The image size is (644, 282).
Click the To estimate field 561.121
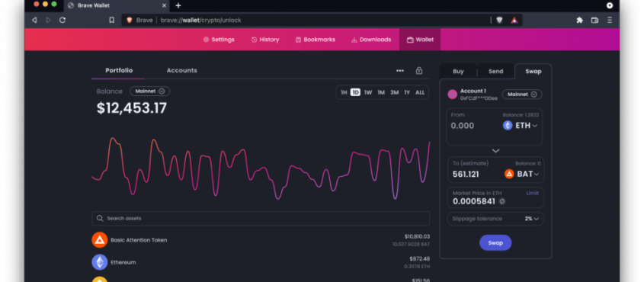click(x=466, y=174)
